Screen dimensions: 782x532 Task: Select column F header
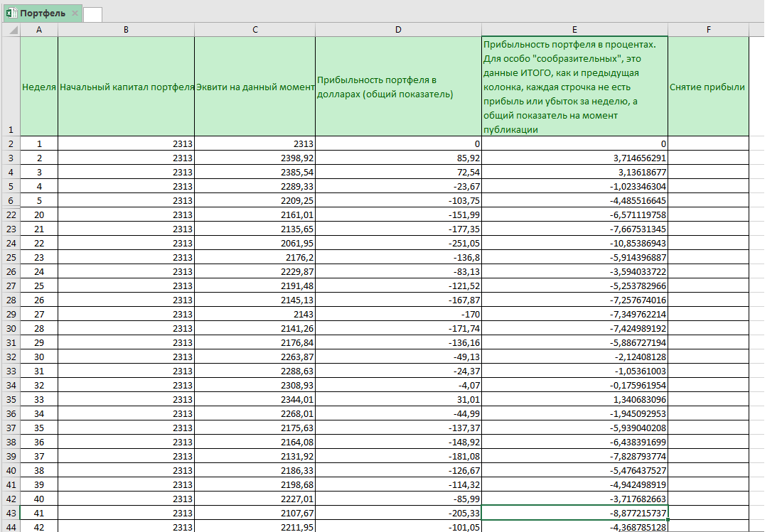pyautogui.click(x=708, y=30)
